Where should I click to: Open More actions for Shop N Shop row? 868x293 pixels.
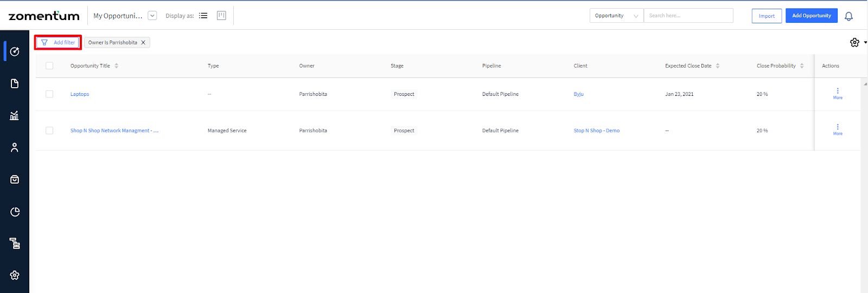(838, 130)
